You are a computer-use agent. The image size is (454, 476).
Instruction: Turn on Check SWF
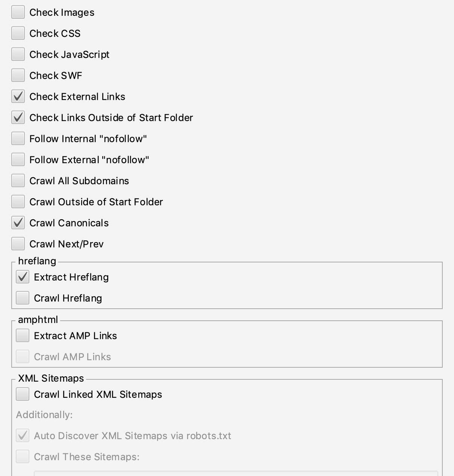click(18, 76)
